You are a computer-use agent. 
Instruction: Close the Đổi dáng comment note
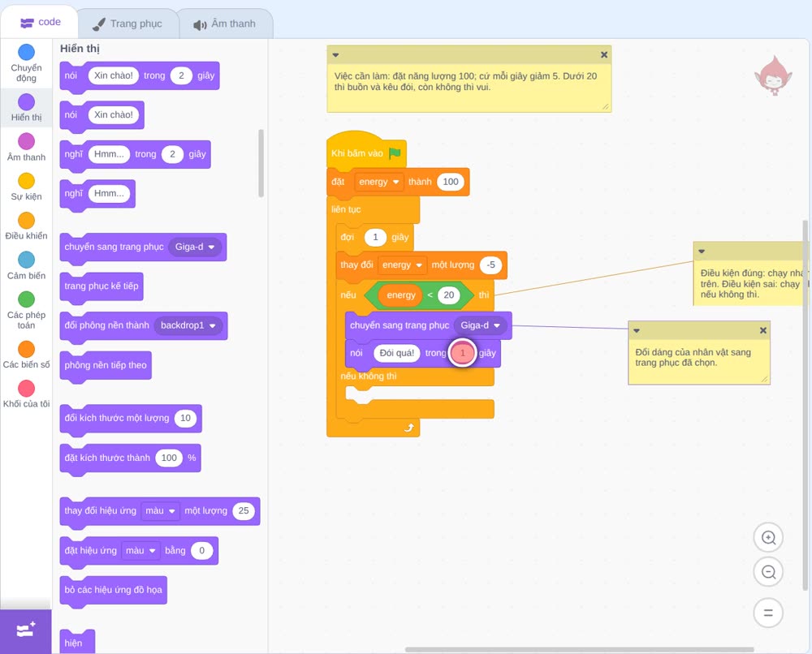tap(762, 330)
